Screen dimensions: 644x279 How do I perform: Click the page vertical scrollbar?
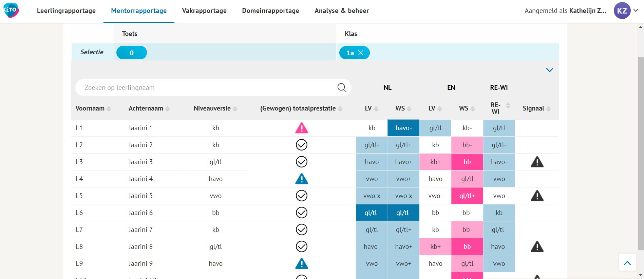tap(641, 154)
